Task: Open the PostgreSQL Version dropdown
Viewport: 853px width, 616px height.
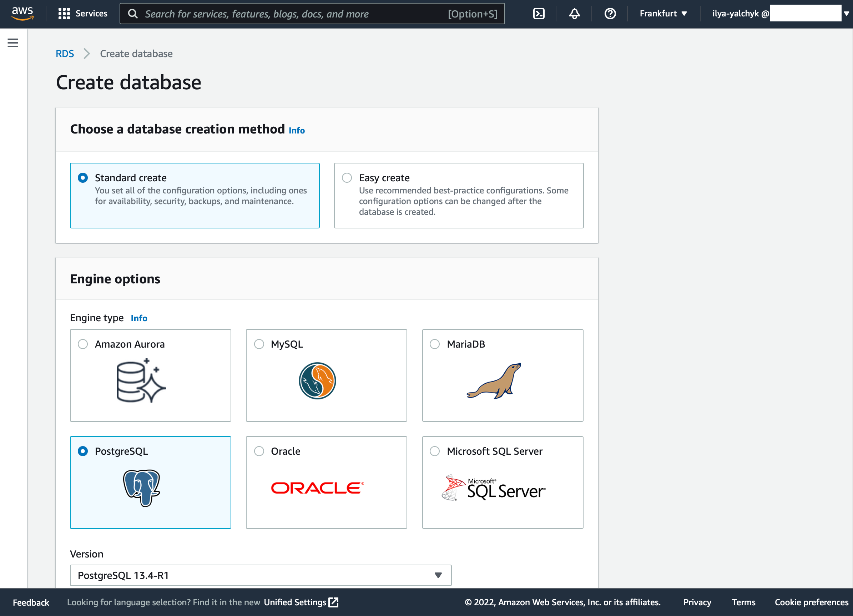Action: 260,575
